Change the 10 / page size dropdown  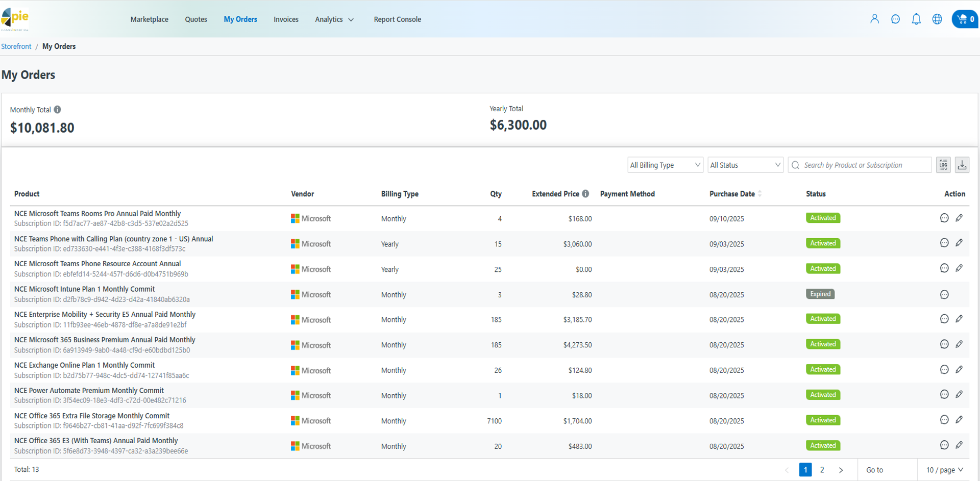945,470
